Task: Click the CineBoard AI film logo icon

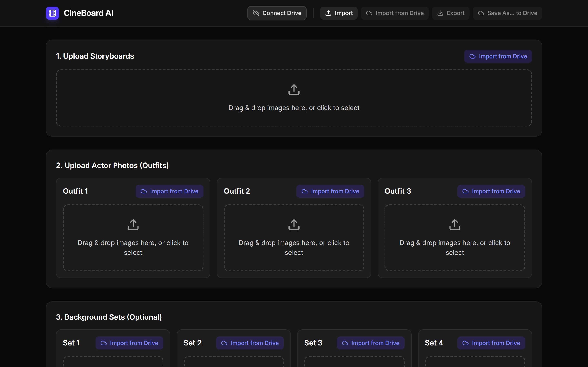Action: 52,13
